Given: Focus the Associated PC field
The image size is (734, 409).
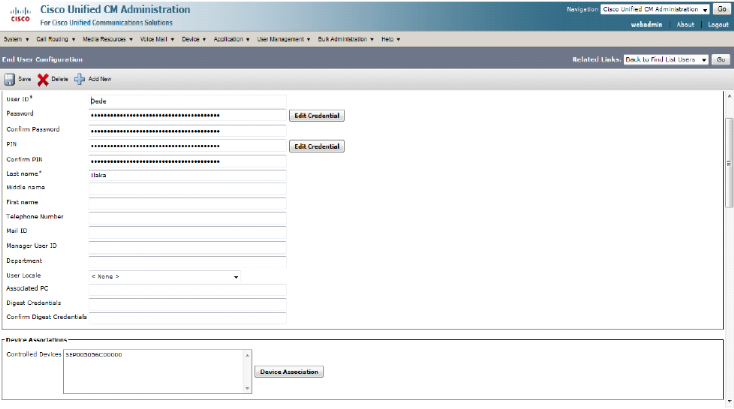Looking at the screenshot, I should 187,290.
